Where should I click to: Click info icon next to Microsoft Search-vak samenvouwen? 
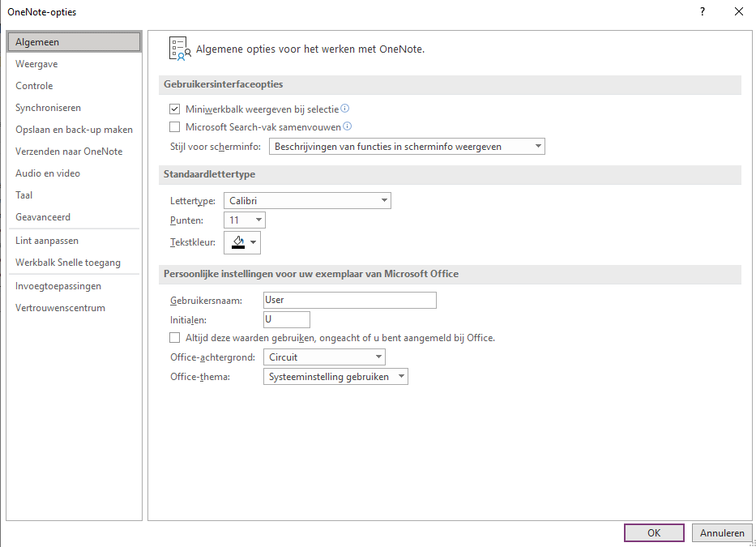tap(347, 126)
